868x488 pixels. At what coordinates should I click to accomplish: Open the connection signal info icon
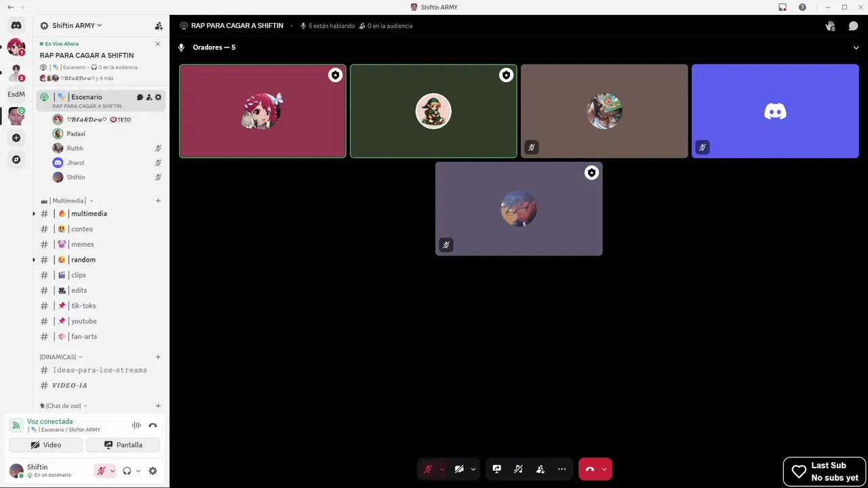pyautogui.click(x=16, y=426)
